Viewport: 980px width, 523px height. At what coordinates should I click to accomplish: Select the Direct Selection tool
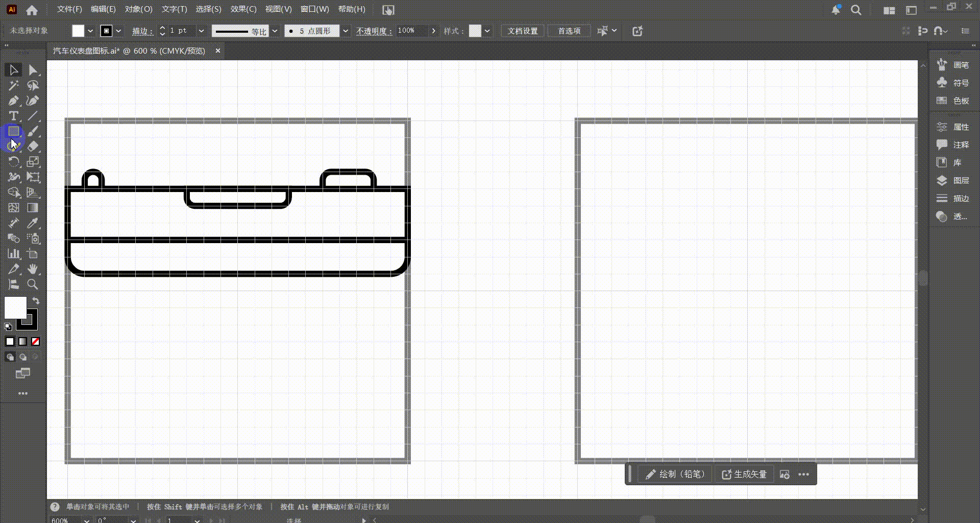pos(33,70)
